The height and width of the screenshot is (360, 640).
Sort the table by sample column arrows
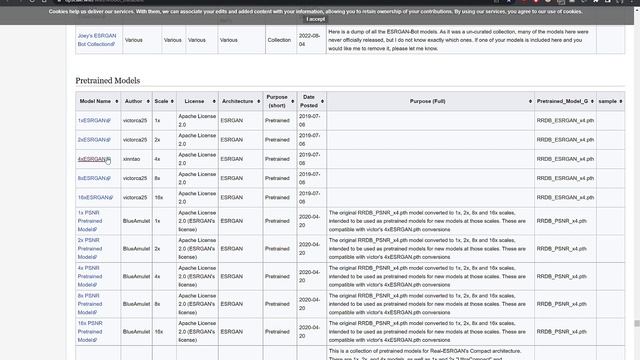(x=620, y=101)
